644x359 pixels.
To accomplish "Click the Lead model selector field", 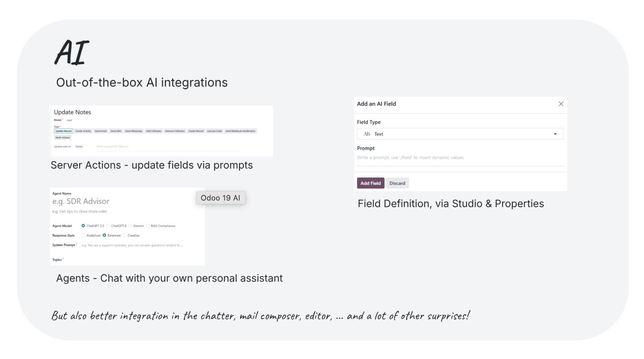I will 69,120.
